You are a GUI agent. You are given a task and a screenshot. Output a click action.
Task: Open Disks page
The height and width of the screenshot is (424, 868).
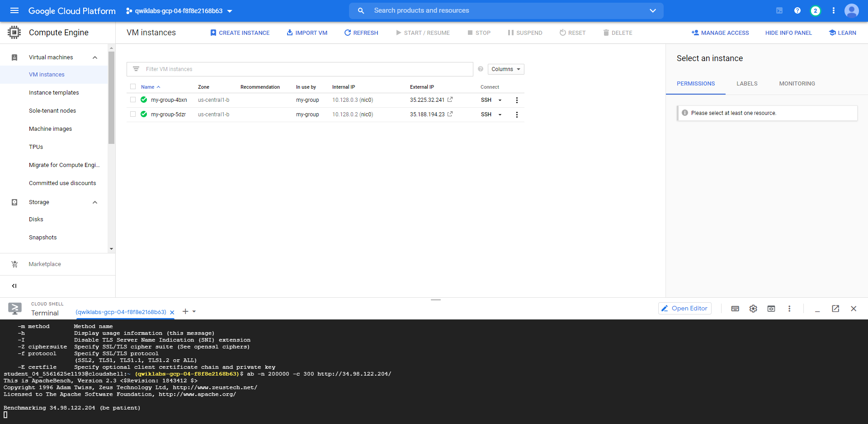(36, 219)
